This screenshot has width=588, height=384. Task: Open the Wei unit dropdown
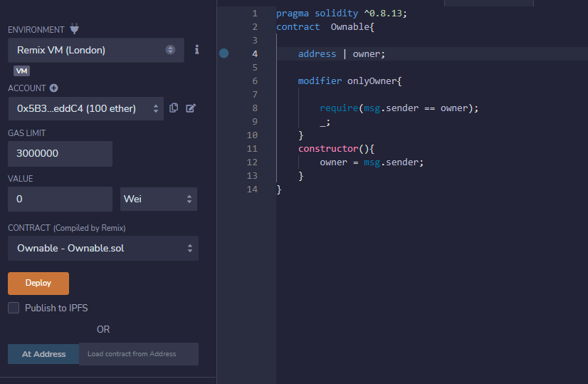159,199
